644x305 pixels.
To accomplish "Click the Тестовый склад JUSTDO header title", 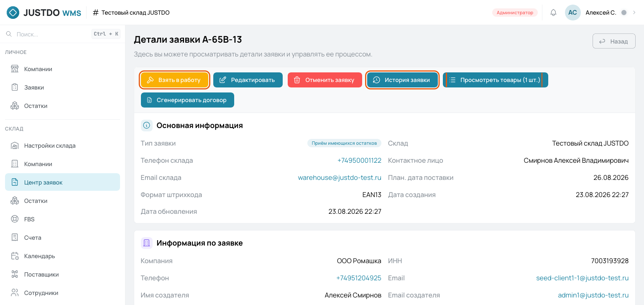I will click(135, 13).
